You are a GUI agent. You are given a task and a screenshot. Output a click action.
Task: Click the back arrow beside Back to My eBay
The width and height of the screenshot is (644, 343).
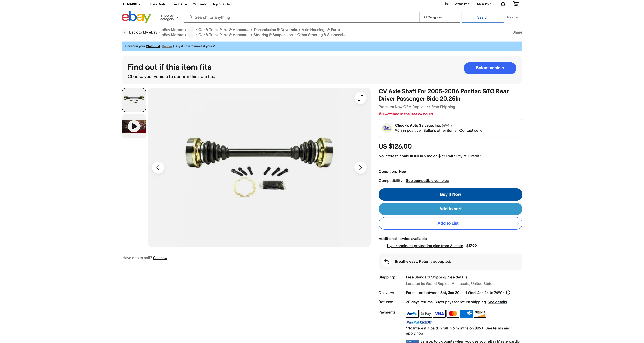coord(124,32)
